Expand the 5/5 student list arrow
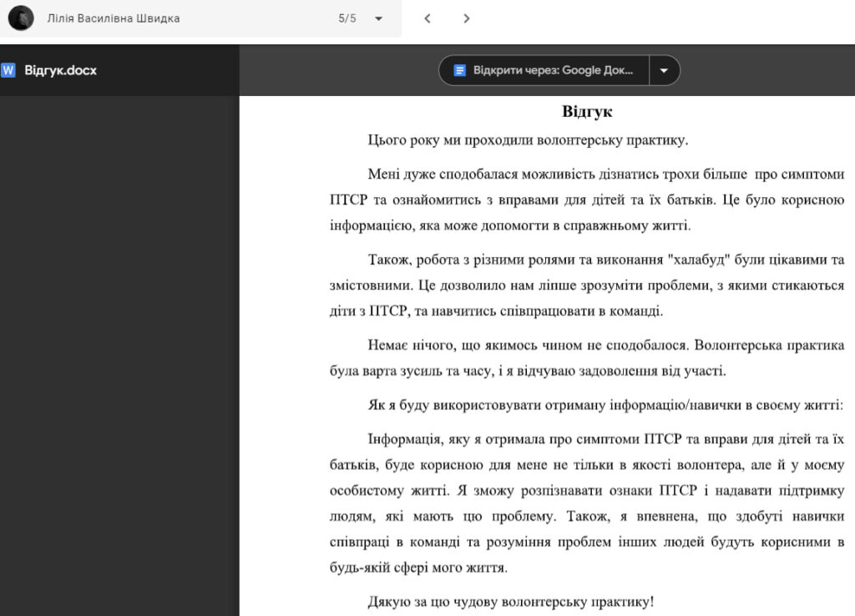Viewport: 855px width, 616px height. [378, 18]
